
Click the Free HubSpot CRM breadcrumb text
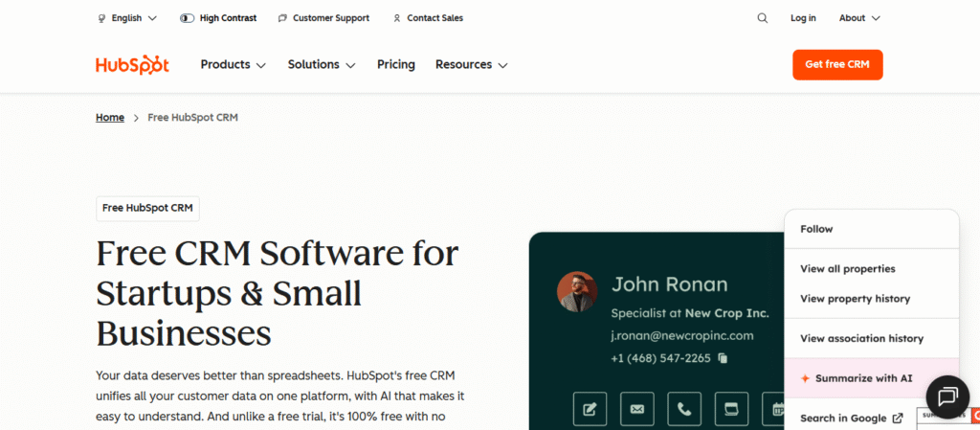tap(192, 118)
